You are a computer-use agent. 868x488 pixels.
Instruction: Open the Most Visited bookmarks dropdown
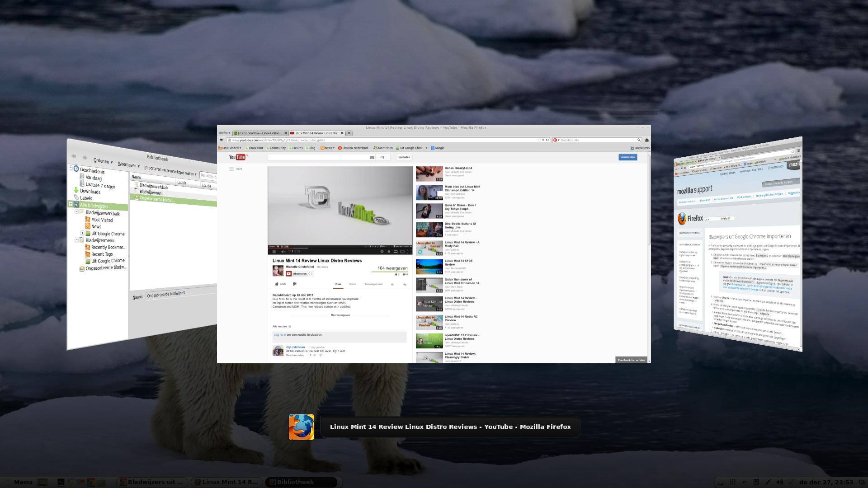tap(230, 148)
